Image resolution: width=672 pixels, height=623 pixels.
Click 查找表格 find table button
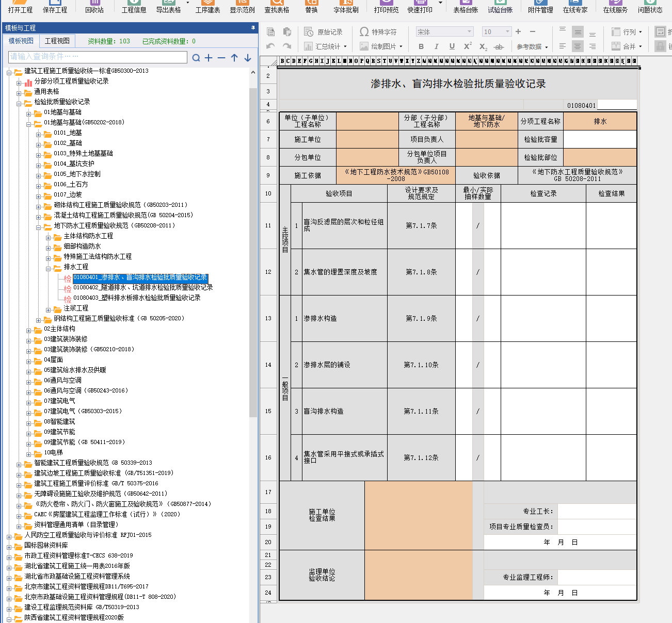tap(277, 7)
